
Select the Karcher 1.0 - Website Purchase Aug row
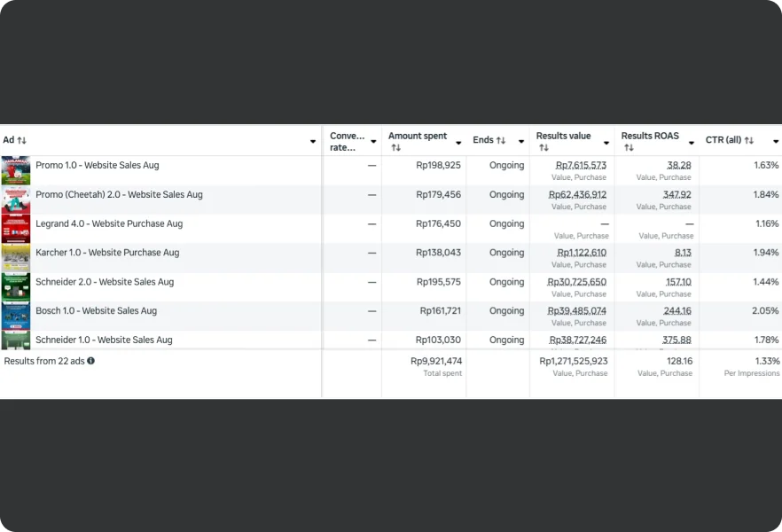pos(107,253)
